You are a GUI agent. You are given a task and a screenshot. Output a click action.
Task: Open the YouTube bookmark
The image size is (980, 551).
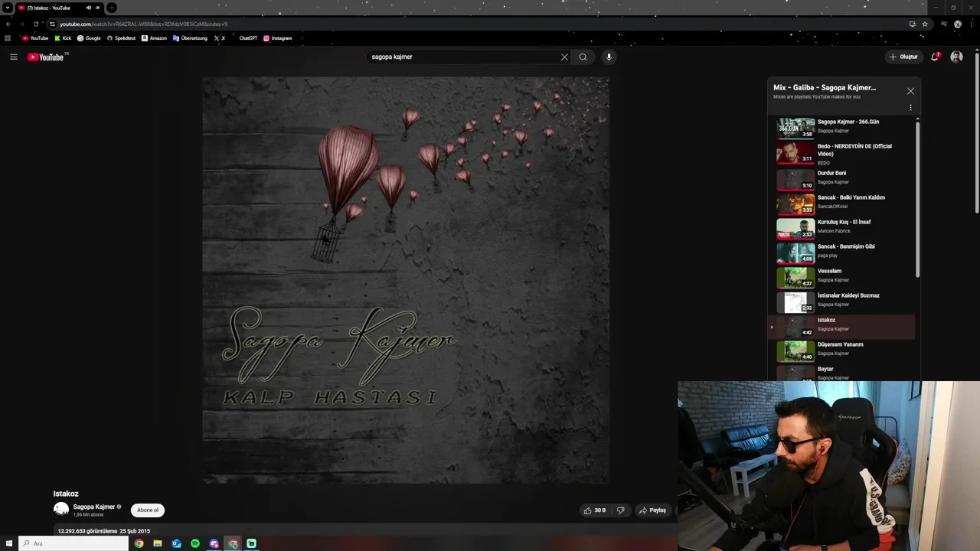point(35,38)
